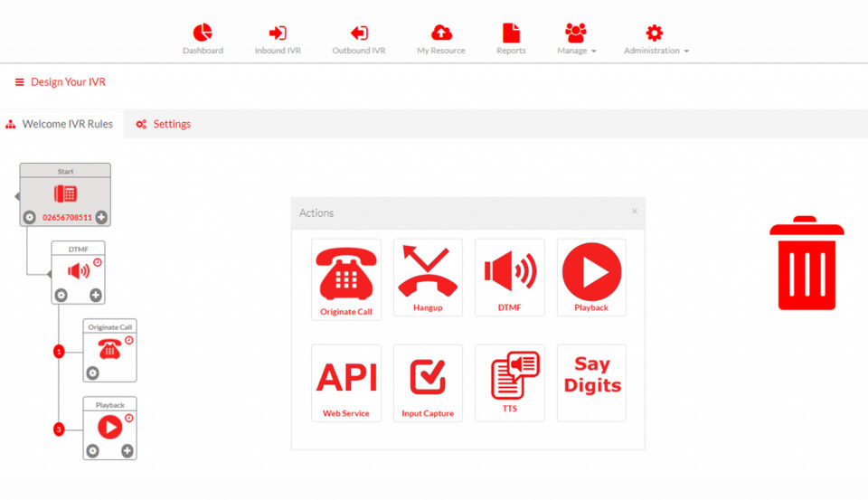Click the phone number 02656708511
This screenshot has width=868, height=500.
tap(67, 218)
